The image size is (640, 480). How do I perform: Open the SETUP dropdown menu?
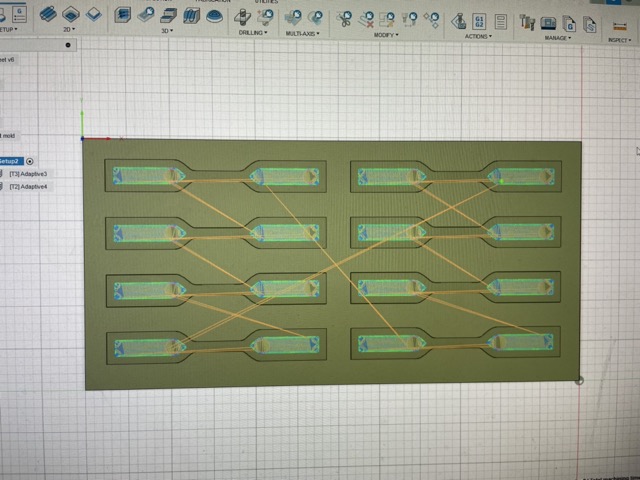pos(8,29)
